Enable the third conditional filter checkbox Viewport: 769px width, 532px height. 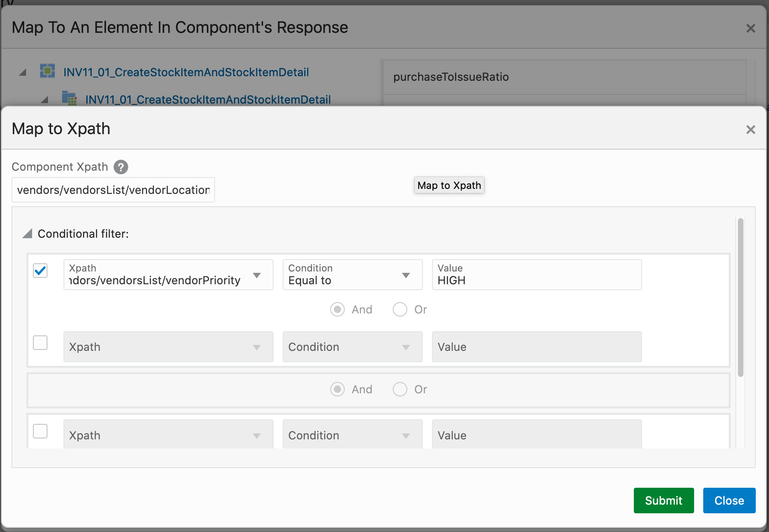click(41, 431)
